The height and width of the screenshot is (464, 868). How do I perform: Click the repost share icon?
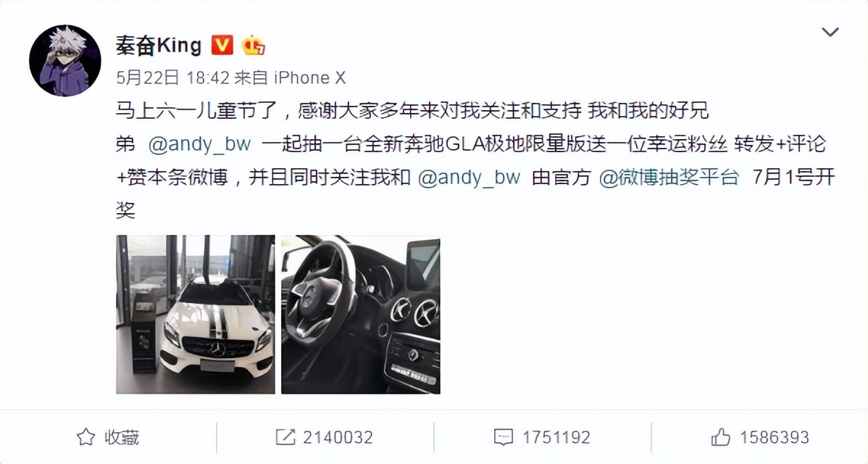(x=285, y=437)
